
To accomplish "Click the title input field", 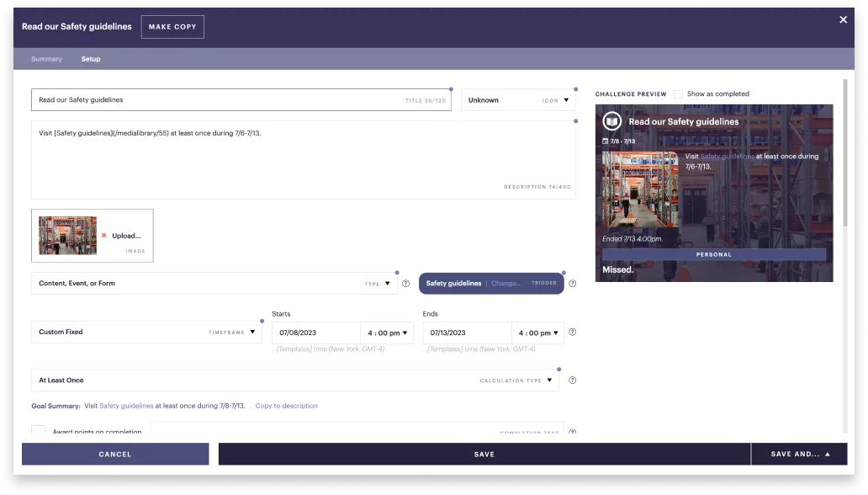I will click(x=241, y=100).
